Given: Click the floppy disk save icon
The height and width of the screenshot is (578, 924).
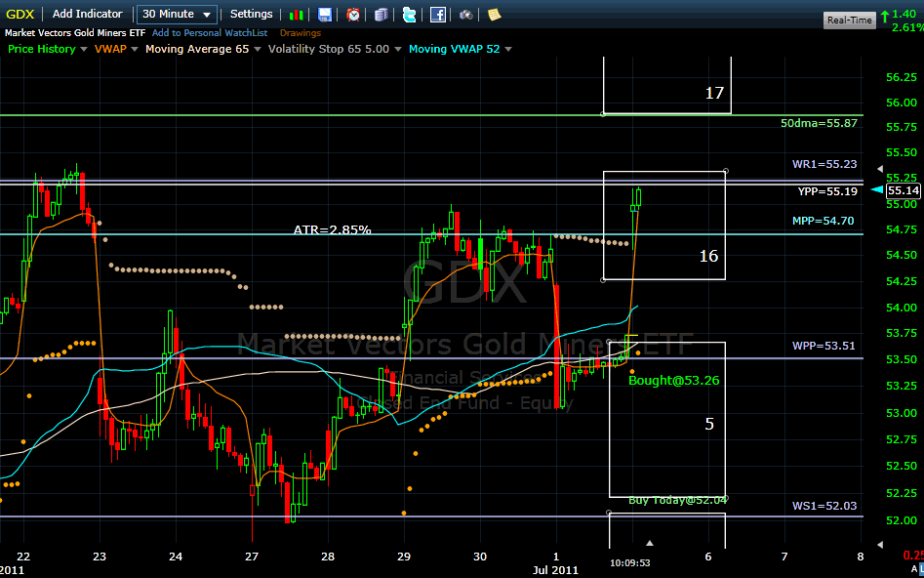Looking at the screenshot, I should [x=325, y=15].
